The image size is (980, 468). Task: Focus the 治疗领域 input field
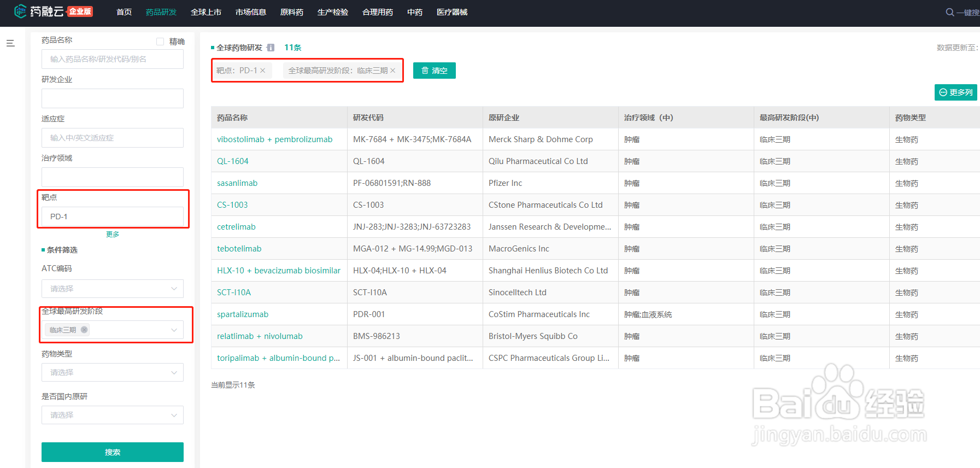(x=113, y=177)
